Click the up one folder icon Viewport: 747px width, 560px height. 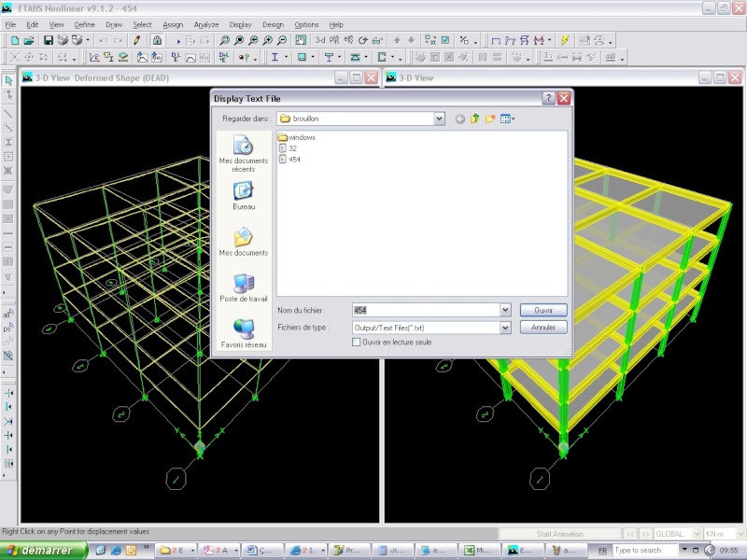475,119
